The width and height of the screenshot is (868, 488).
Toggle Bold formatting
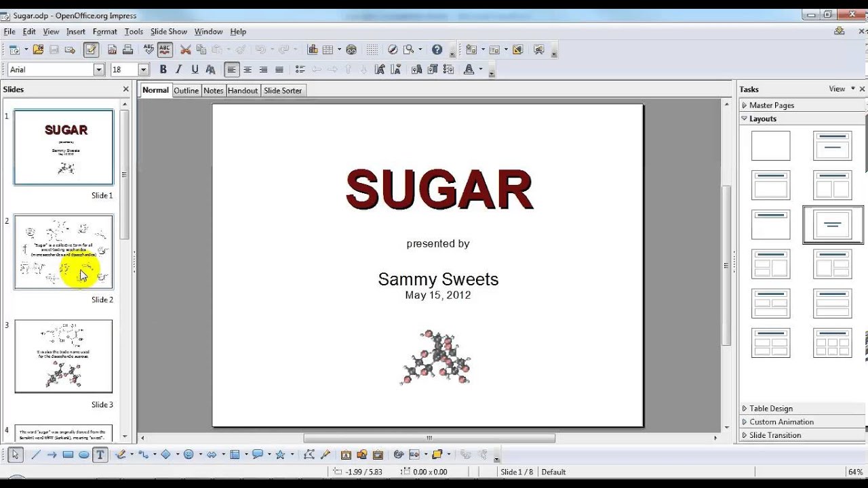(163, 69)
